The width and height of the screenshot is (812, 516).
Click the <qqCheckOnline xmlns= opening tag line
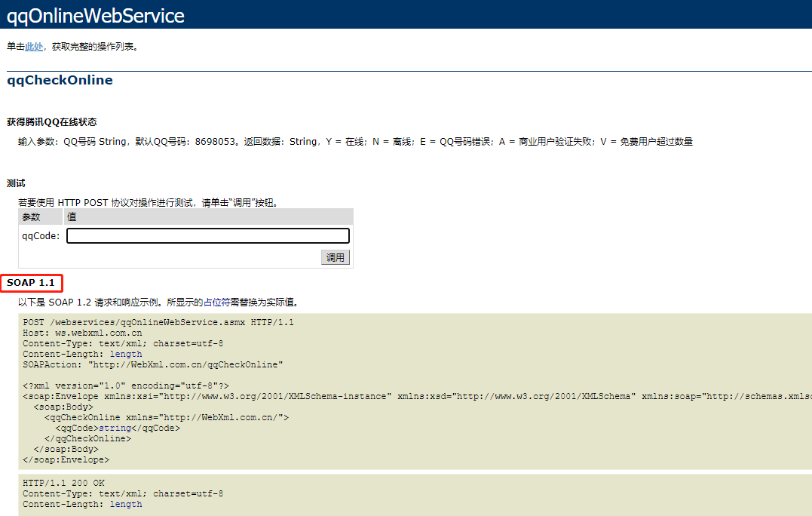click(x=167, y=418)
